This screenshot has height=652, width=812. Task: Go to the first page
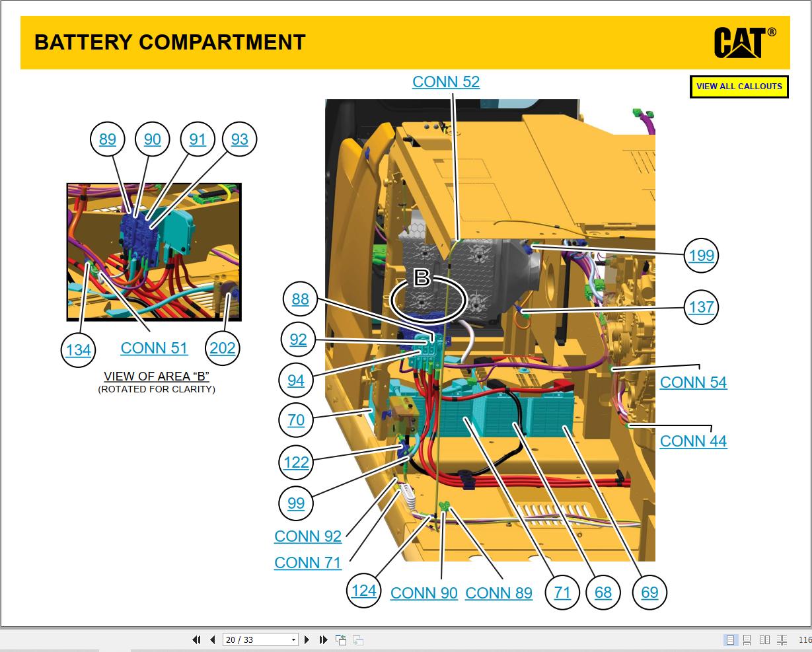pos(196,639)
